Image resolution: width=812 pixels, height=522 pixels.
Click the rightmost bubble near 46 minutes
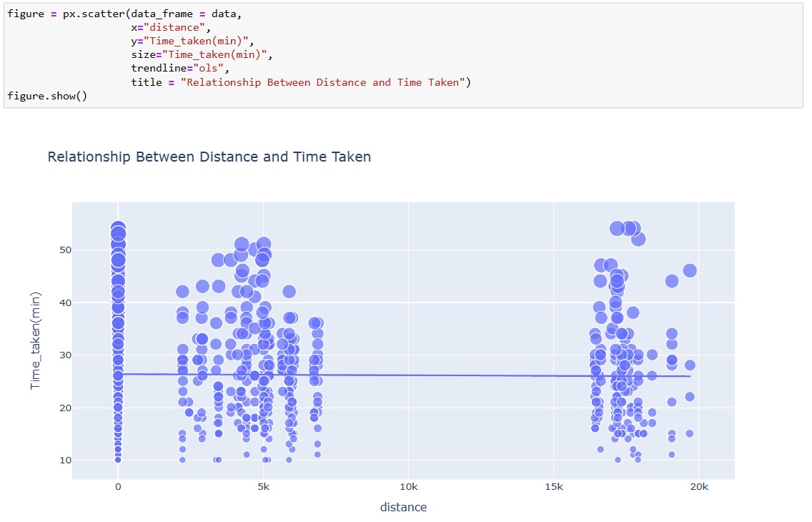[690, 270]
